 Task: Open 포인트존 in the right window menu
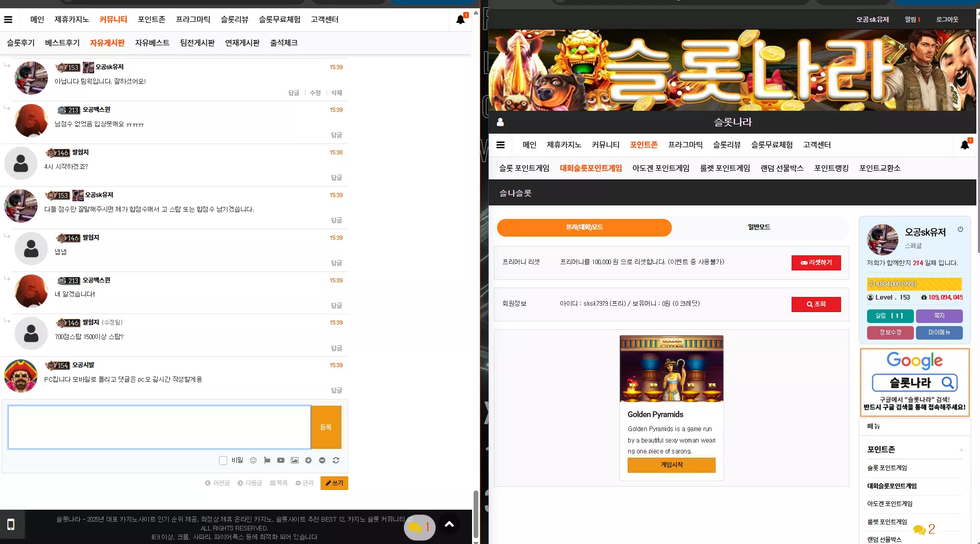[644, 145]
